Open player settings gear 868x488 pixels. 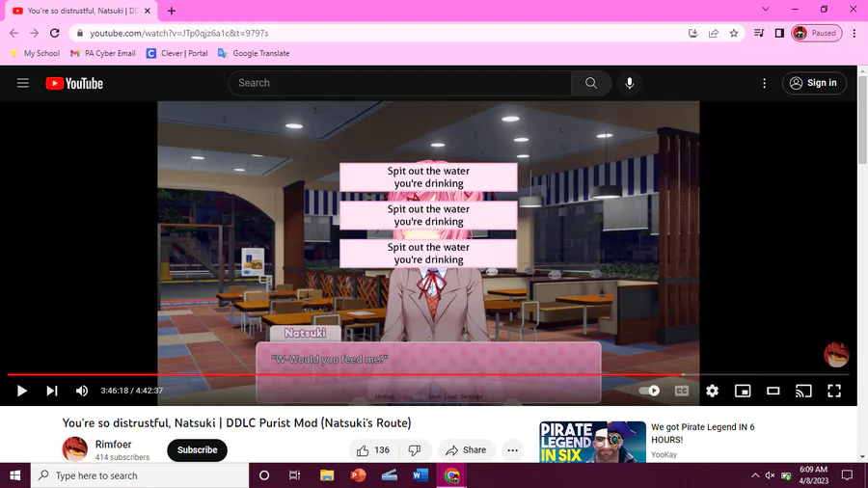(712, 391)
